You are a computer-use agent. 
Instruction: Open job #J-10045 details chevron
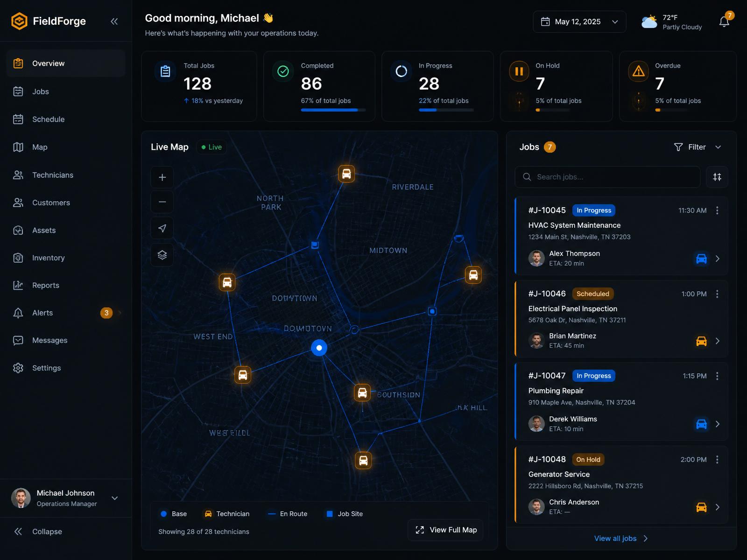[718, 259]
